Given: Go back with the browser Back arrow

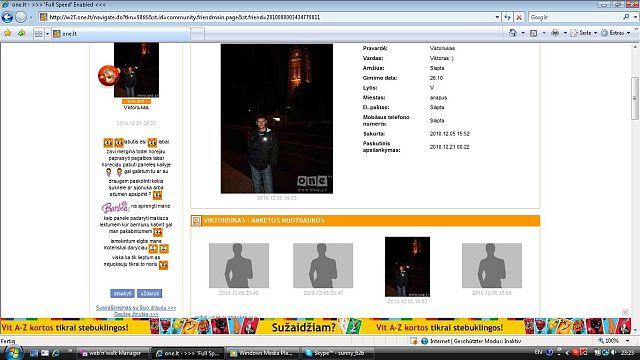Looking at the screenshot, I should [7, 17].
